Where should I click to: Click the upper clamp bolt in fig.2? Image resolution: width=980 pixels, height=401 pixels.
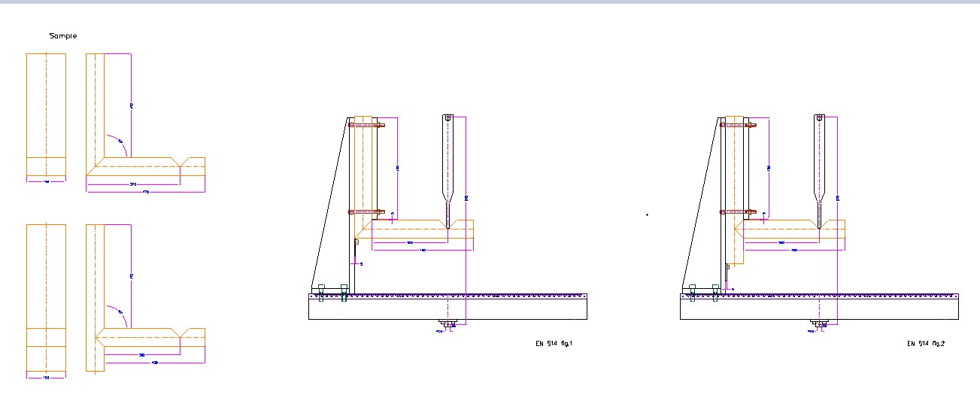coord(738,126)
